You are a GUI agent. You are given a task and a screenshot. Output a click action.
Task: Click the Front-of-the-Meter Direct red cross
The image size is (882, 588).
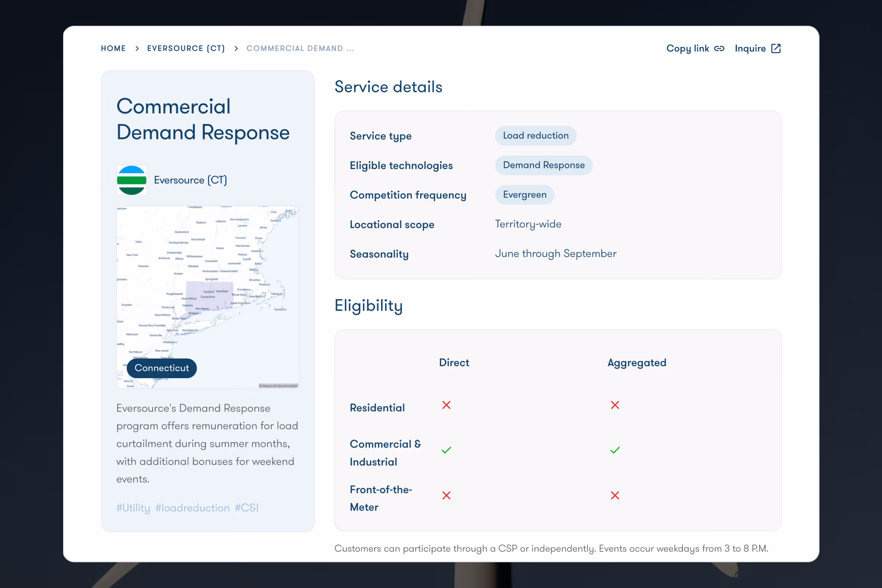[446, 495]
